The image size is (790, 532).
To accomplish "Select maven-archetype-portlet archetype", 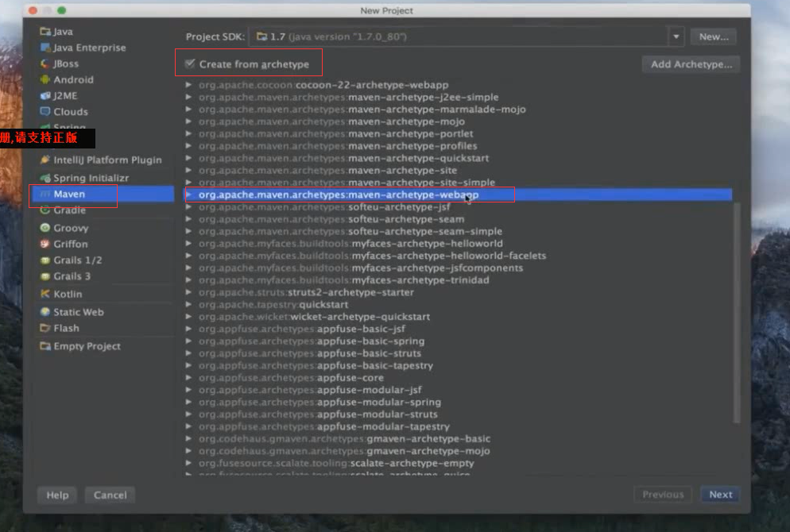I will click(335, 133).
